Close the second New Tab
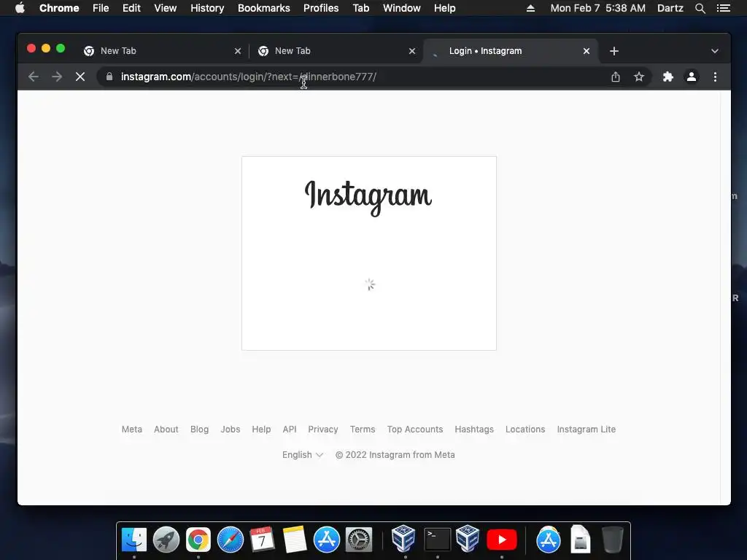Image resolution: width=747 pixels, height=560 pixels. [412, 51]
